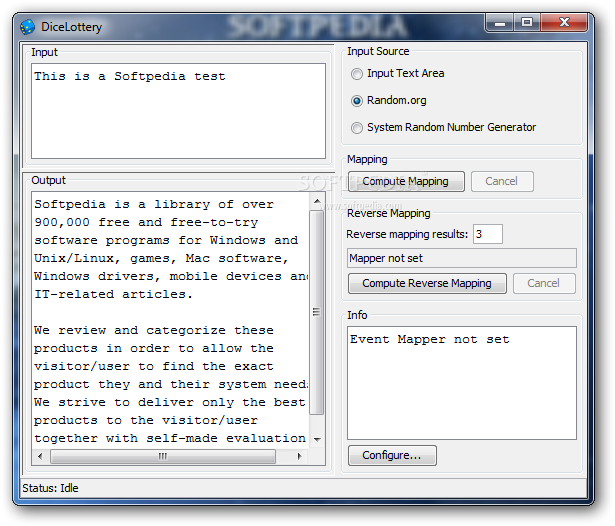Click the Output scroll down arrow
Viewport: 615px width, 526px height.
tap(317, 439)
